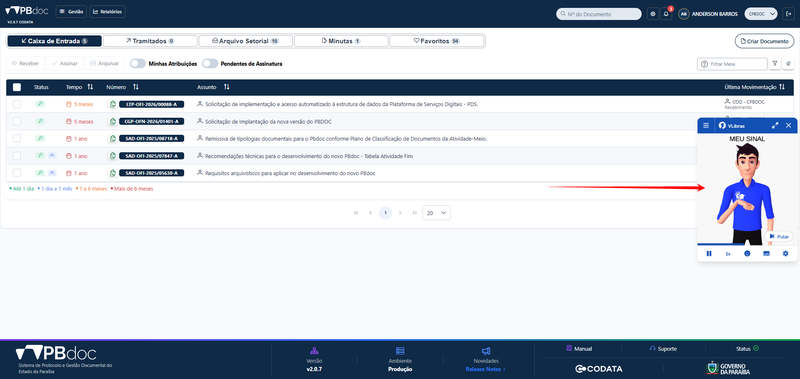The width and height of the screenshot is (800, 379).
Task: Pause the VLibras avatar animation
Action: (709, 254)
